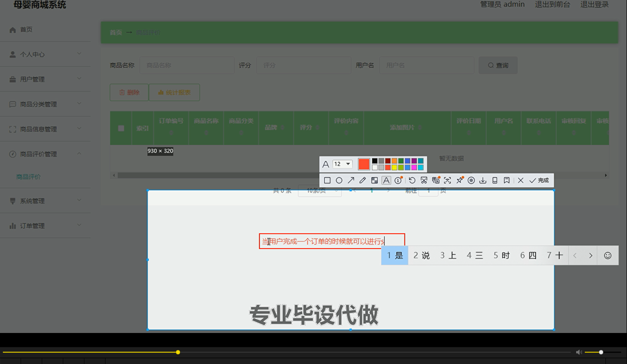627x364 pixels.
Task: Select the mosaic blur tool
Action: pos(374,180)
